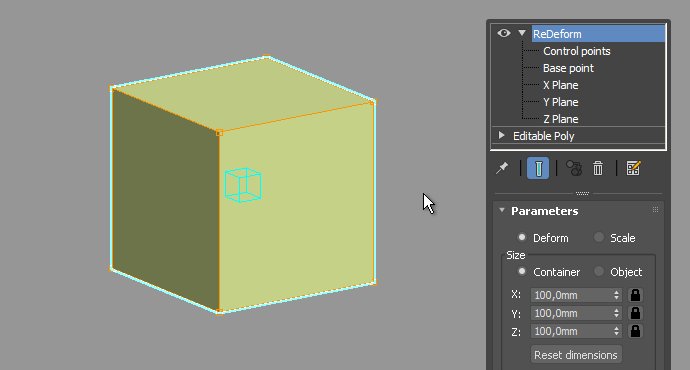
Task: Click Z size spinner arrows
Action: click(x=617, y=331)
